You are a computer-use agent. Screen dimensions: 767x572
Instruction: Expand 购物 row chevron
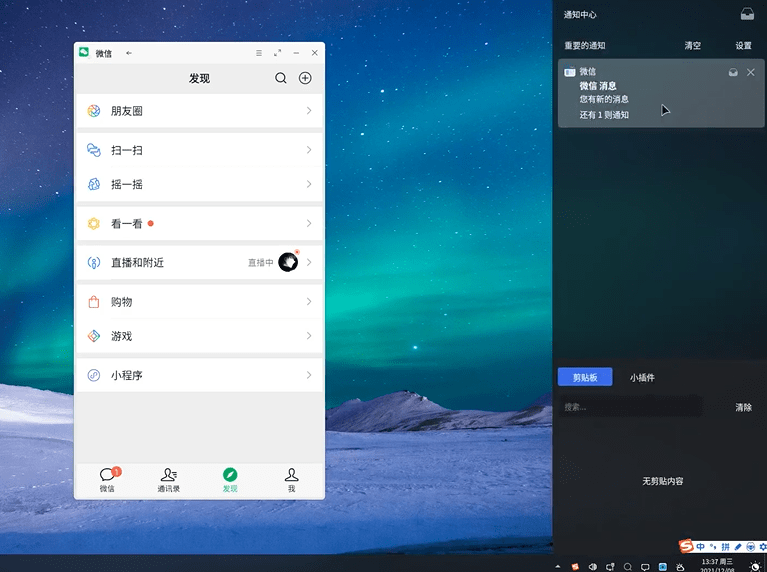pos(309,301)
